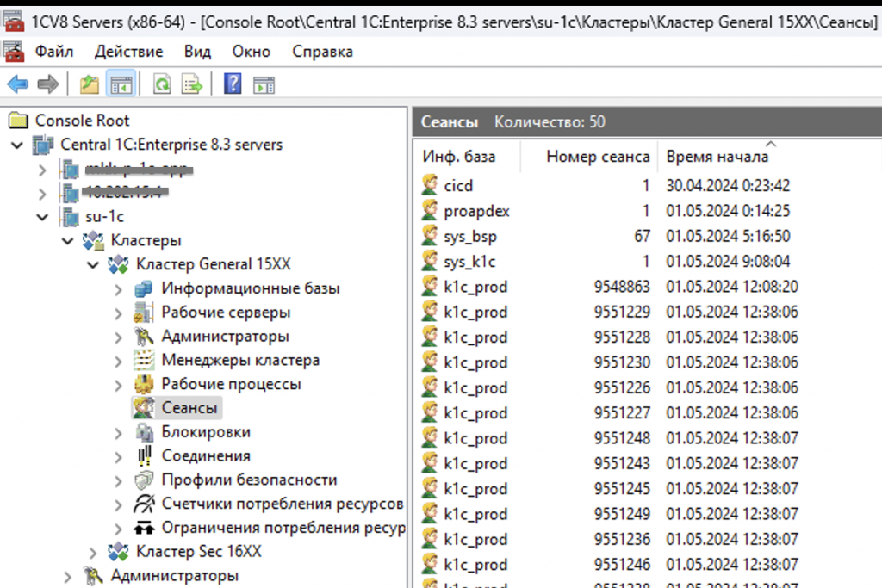The height and width of the screenshot is (588, 882).
Task: Click start time 30.04.2024 0:23:42
Action: click(x=728, y=185)
